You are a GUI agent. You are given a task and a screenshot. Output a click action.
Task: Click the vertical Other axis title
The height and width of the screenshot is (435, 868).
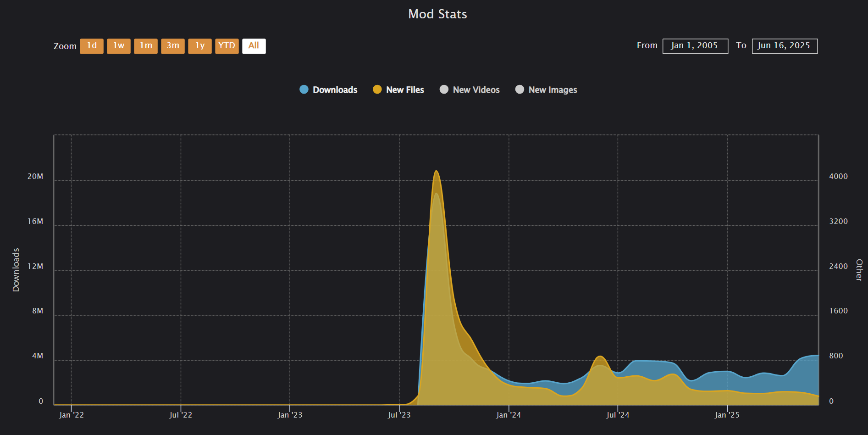pyautogui.click(x=859, y=270)
